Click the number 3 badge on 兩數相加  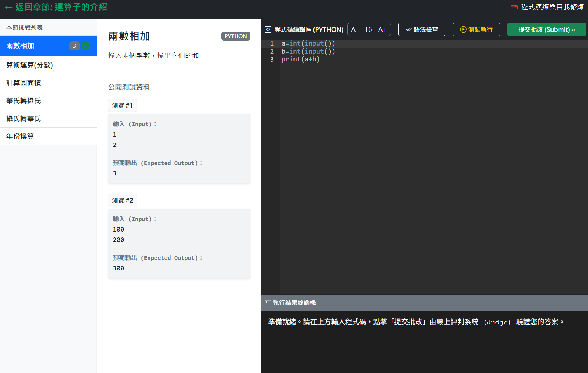pyautogui.click(x=74, y=46)
